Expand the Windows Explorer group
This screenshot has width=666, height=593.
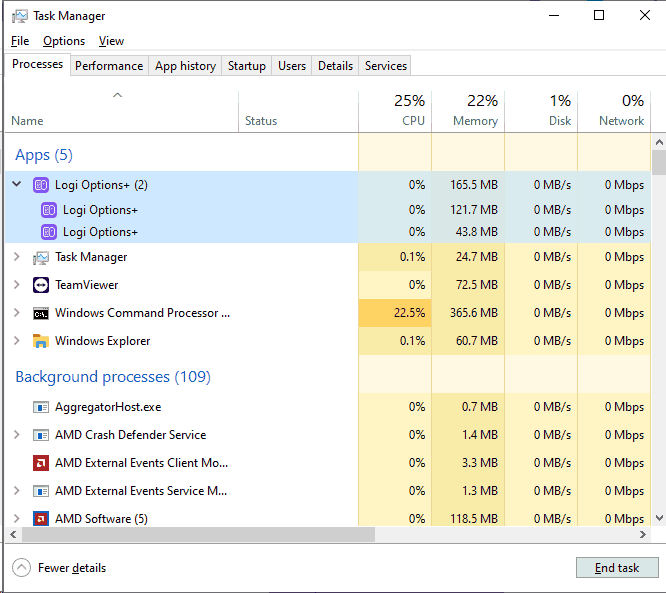click(x=17, y=341)
